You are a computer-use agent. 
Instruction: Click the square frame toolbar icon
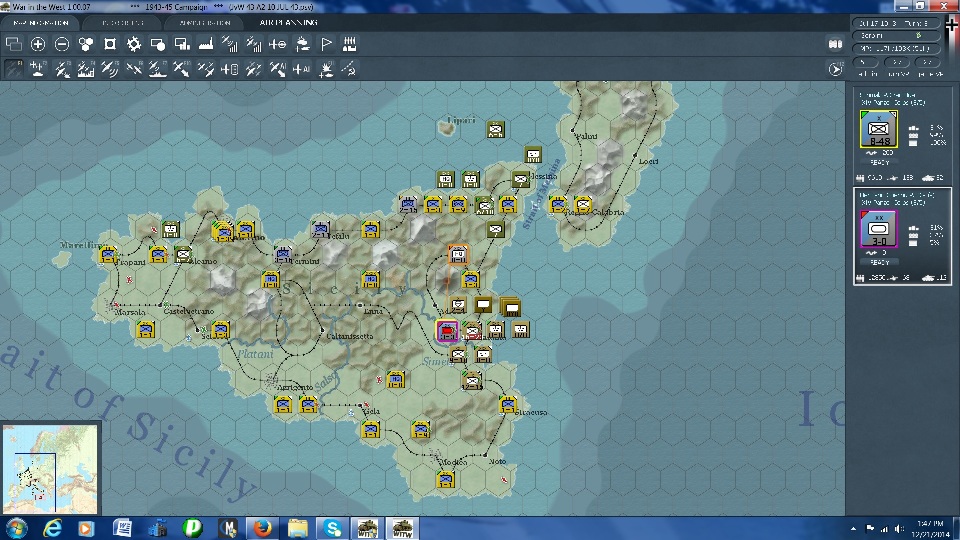pos(110,44)
